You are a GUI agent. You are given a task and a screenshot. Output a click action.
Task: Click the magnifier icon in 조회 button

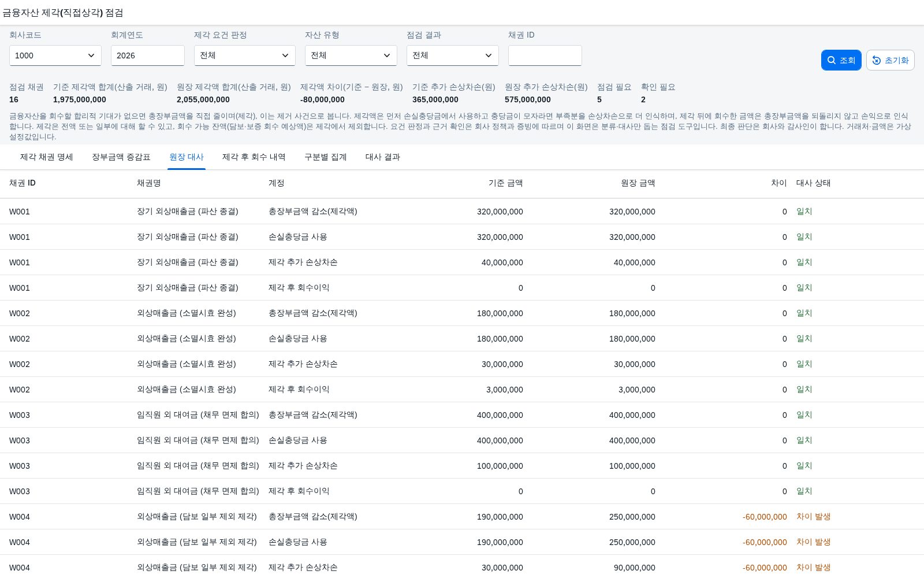[832, 60]
